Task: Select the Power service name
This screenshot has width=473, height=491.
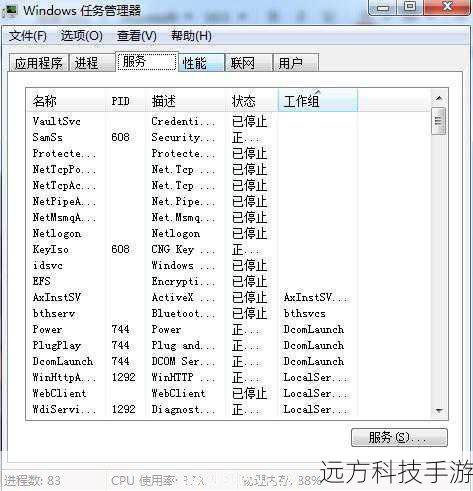Action: 47,329
